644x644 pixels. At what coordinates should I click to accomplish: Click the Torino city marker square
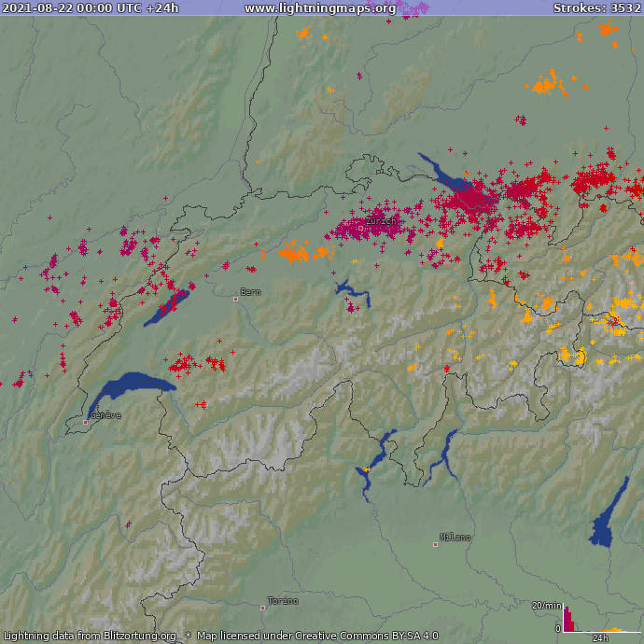point(263,608)
